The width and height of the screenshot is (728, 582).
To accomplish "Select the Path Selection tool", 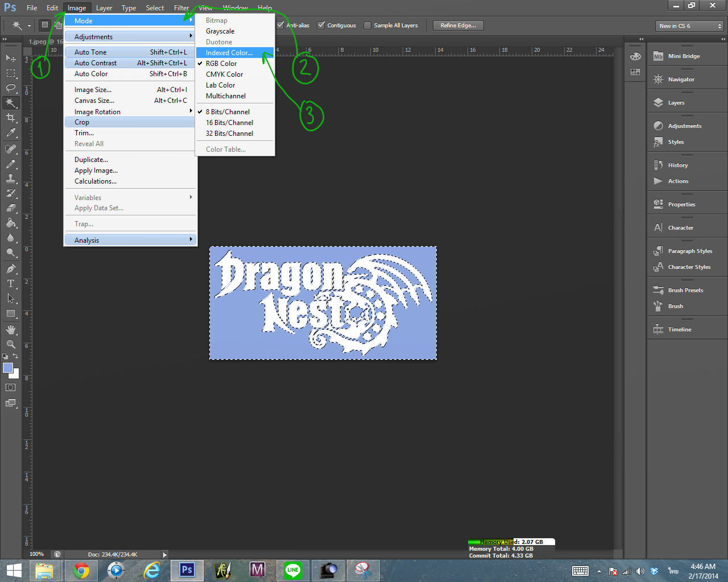I will 11,298.
